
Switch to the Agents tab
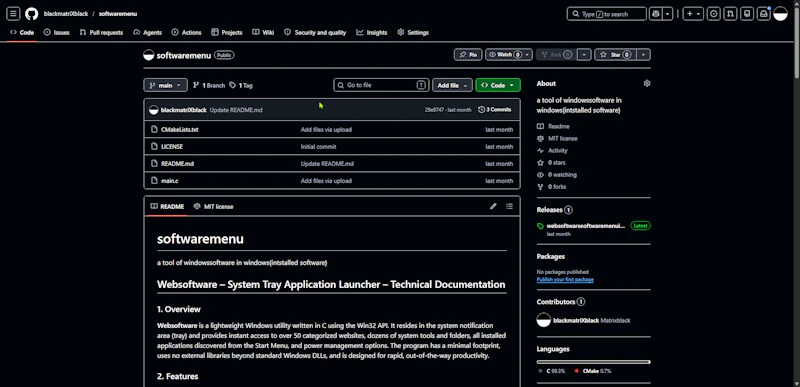147,32
